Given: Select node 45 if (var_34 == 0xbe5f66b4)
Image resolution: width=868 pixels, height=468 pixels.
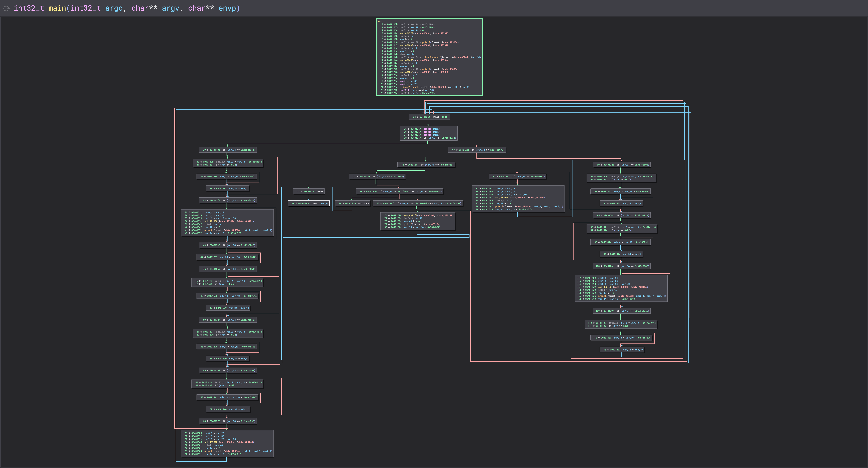Looking at the screenshot, I should [x=228, y=269].
